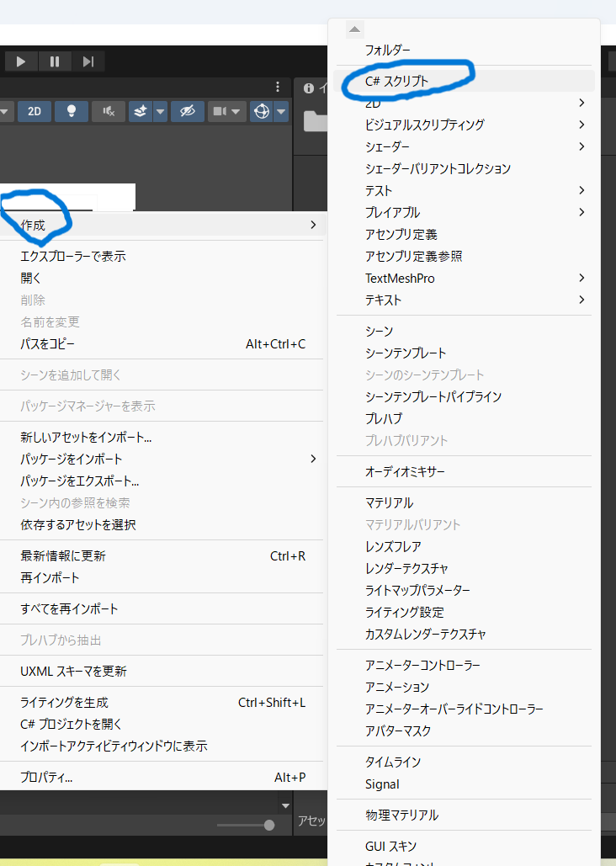Image resolution: width=616 pixels, height=866 pixels.
Task: Toggle scene lighting with the bulb icon
Action: pos(72,111)
